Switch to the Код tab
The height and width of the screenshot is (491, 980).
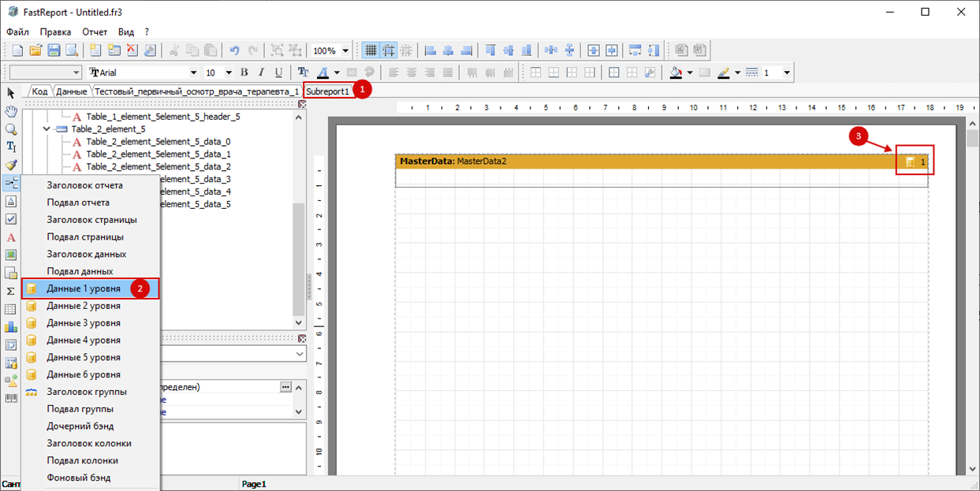click(39, 91)
